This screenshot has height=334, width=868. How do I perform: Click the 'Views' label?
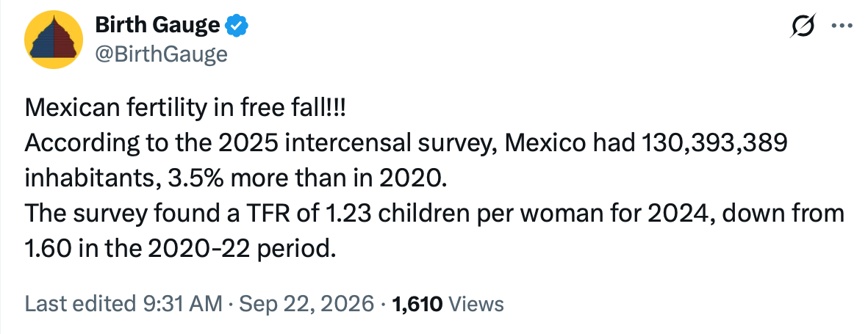[475, 304]
